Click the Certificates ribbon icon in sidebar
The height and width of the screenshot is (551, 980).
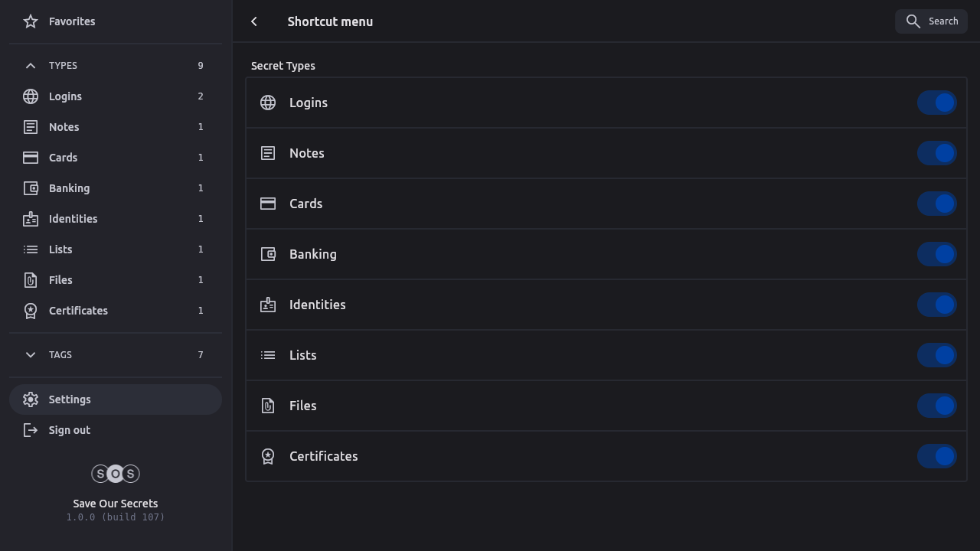tap(31, 311)
